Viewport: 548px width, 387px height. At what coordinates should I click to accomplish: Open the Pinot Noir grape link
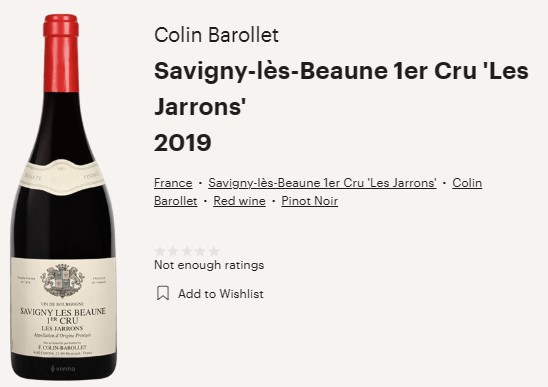310,201
